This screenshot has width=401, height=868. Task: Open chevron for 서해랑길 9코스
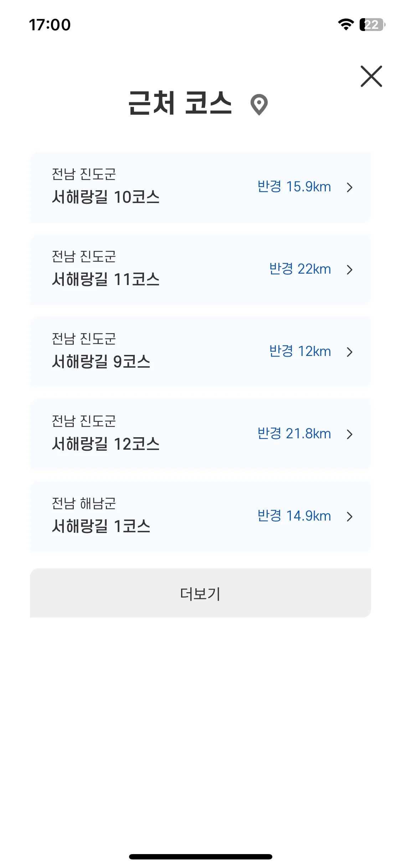350,352
